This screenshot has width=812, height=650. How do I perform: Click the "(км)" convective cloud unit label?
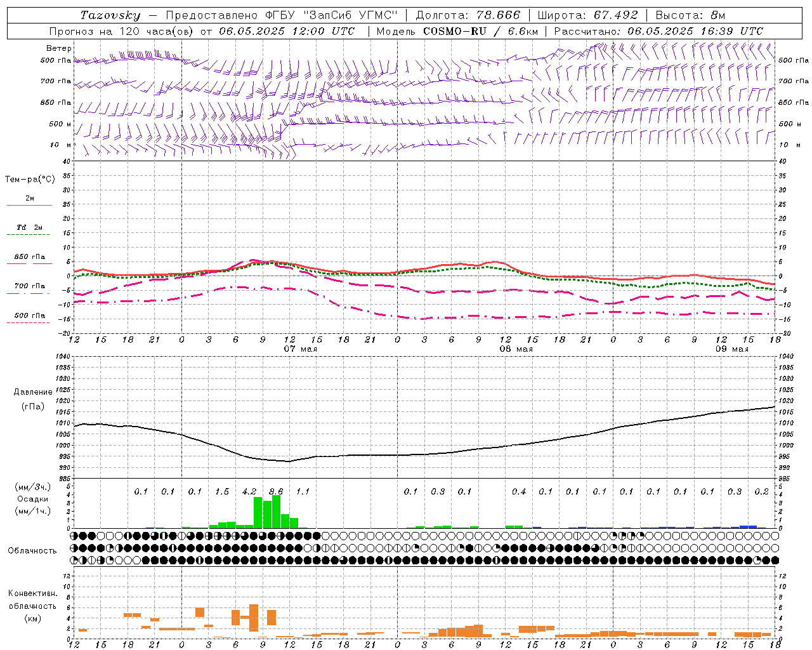[32, 618]
